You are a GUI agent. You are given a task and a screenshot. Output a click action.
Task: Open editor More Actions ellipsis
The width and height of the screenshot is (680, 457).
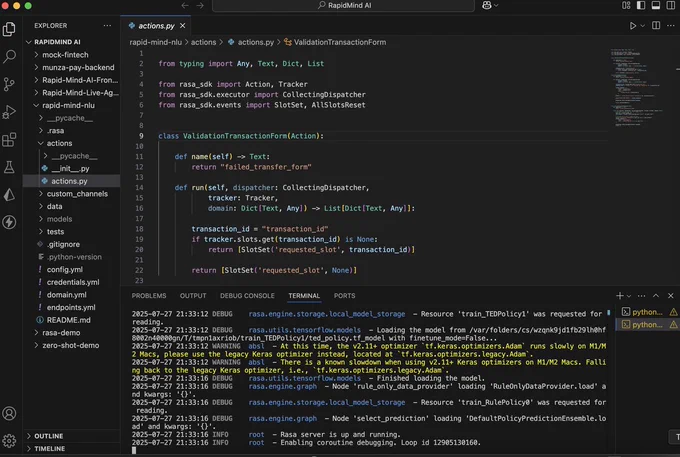pos(671,26)
